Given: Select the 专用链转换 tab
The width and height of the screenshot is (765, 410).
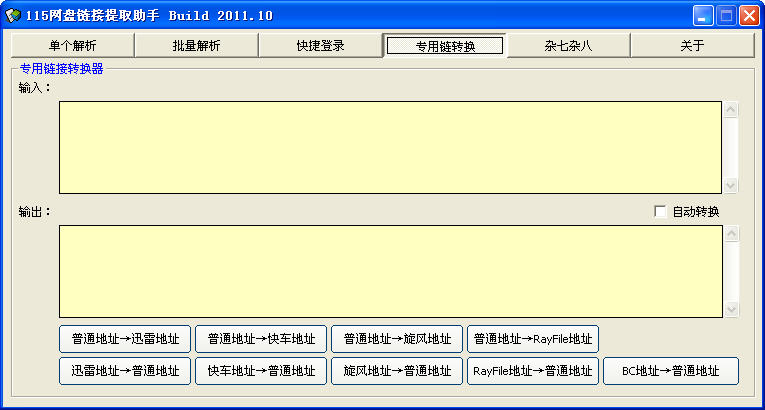Looking at the screenshot, I should [x=444, y=45].
